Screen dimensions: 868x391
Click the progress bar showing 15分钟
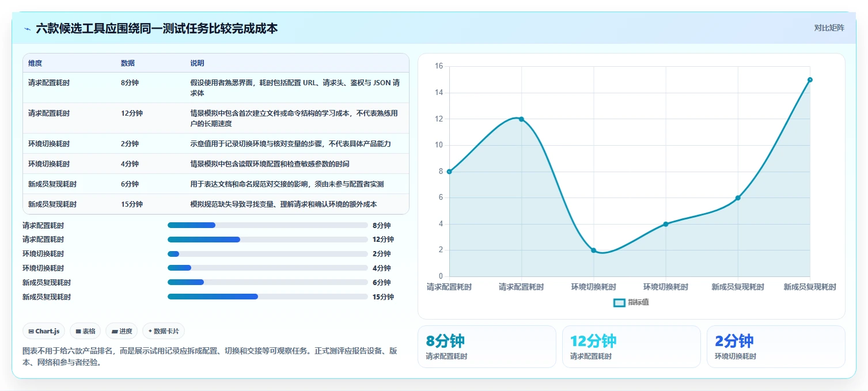click(267, 297)
